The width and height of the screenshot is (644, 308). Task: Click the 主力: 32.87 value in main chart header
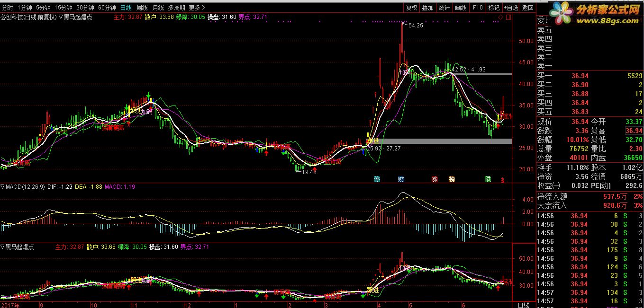(x=128, y=17)
